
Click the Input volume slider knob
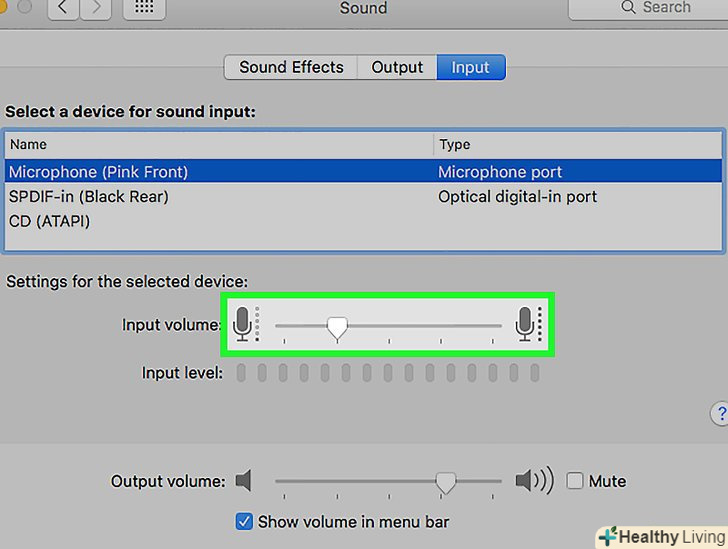point(338,326)
